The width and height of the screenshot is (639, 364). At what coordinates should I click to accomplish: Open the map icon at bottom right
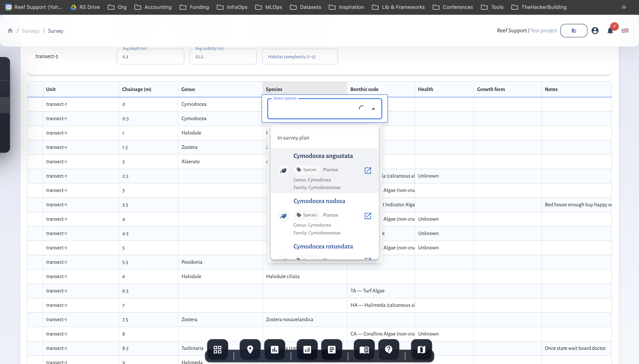[x=421, y=349]
